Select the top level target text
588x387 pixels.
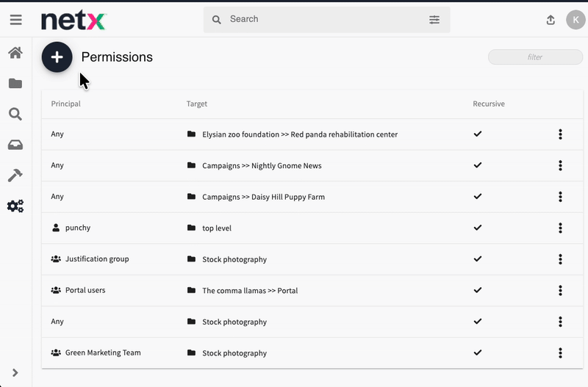(x=217, y=228)
